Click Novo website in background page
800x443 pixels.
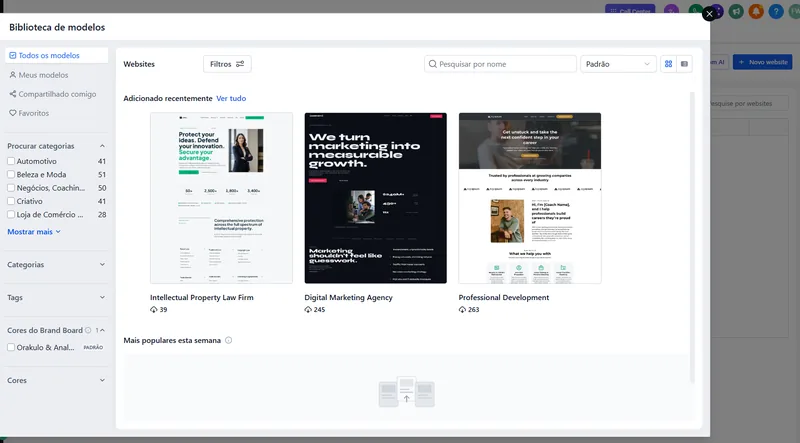click(762, 62)
